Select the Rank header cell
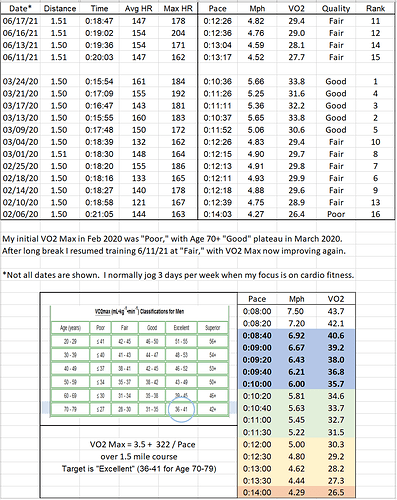The width and height of the screenshot is (397, 500). 375,8
